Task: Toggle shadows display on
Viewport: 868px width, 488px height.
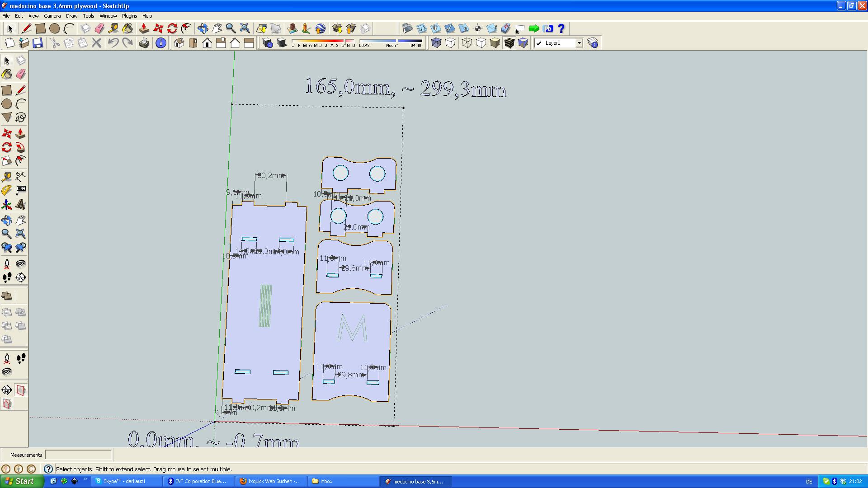Action: [282, 43]
